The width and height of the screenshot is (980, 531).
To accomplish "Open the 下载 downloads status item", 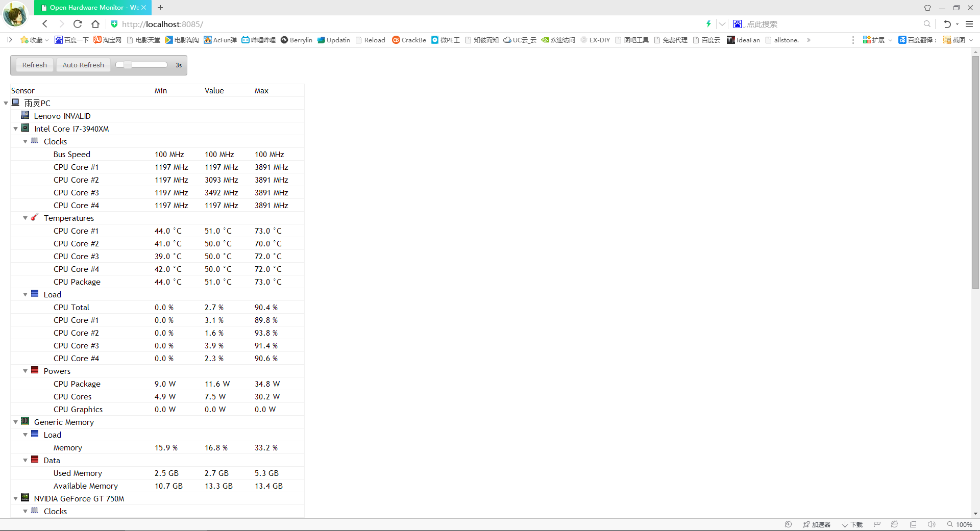I will point(852,524).
